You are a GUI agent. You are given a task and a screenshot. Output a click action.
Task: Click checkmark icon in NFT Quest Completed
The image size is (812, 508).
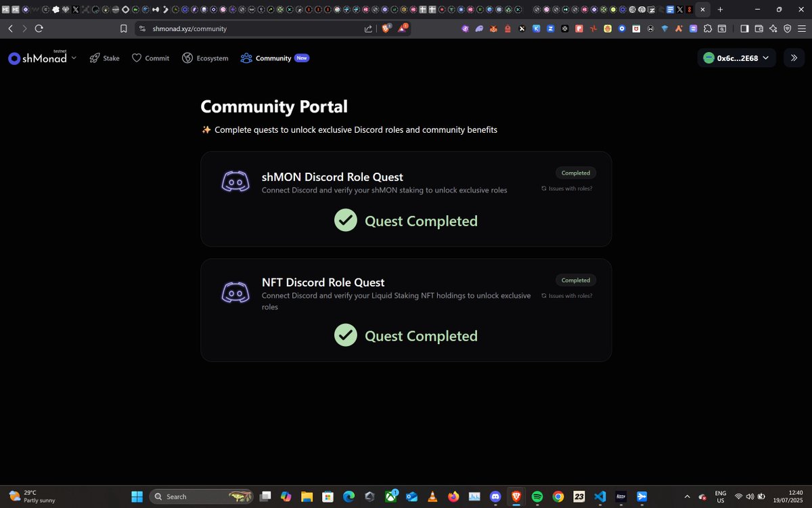[346, 335]
